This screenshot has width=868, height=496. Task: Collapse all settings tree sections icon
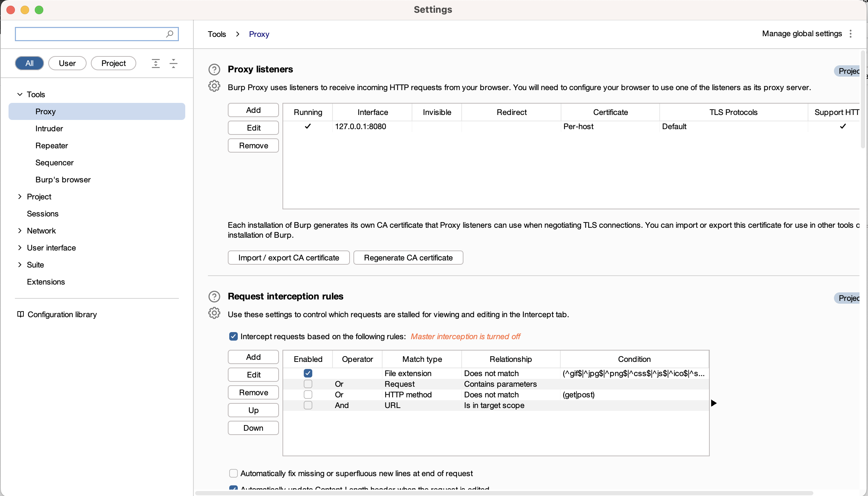[x=174, y=64]
